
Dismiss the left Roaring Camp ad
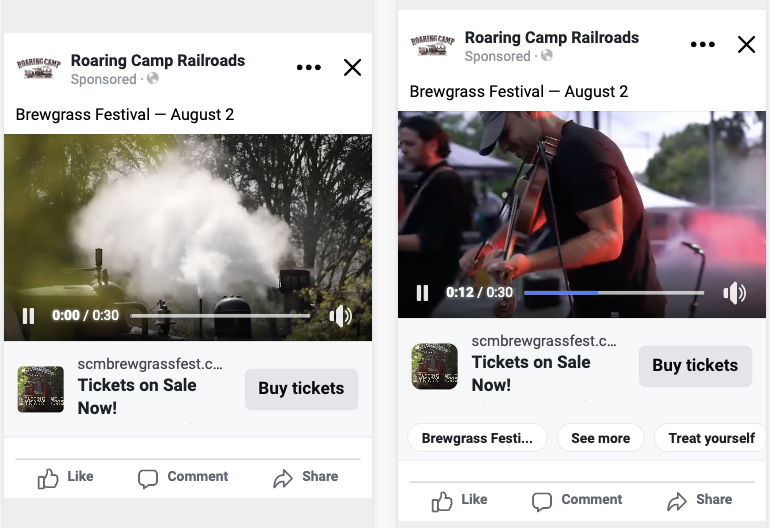(353, 67)
